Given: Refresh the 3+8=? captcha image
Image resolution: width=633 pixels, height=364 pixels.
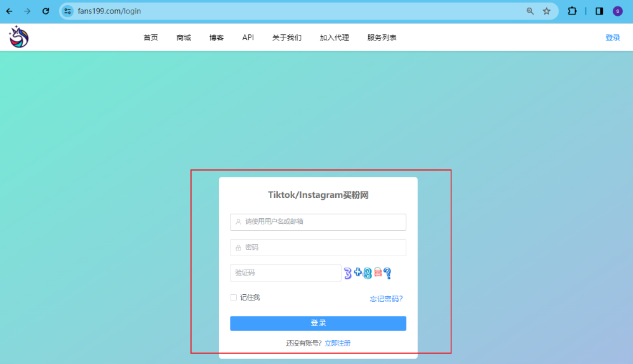Looking at the screenshot, I should 368,273.
